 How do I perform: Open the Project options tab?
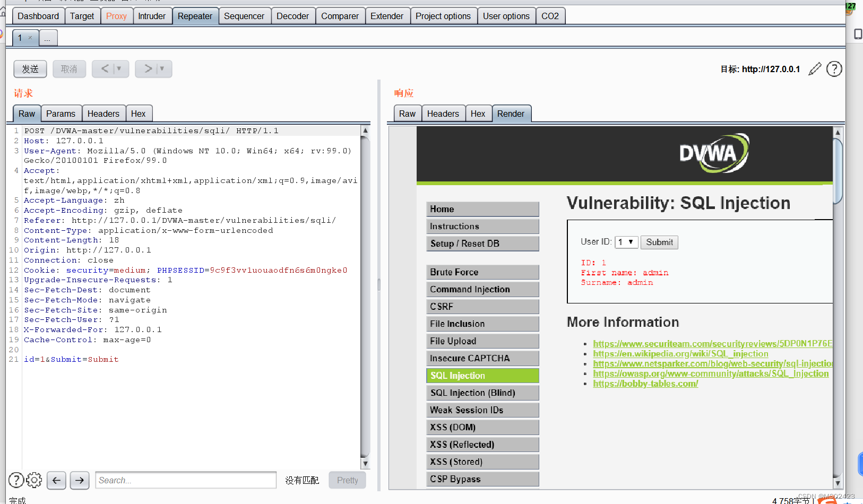click(443, 16)
